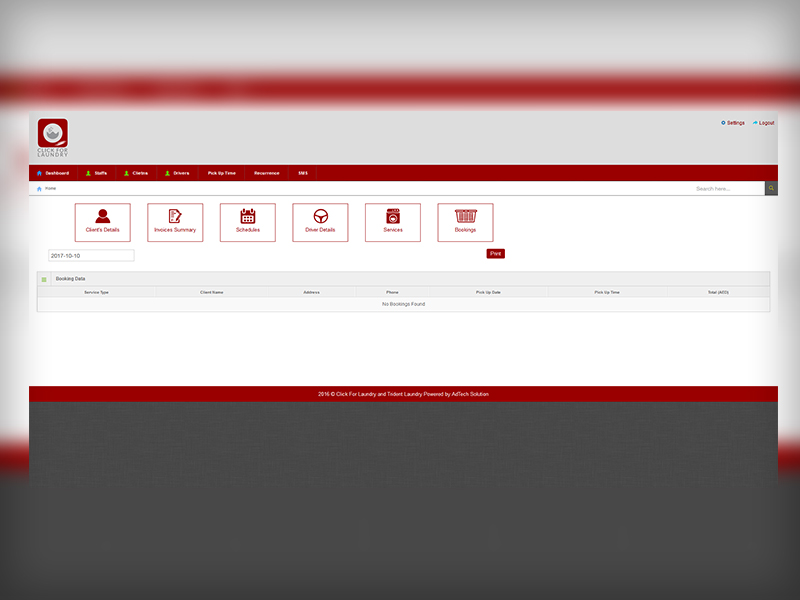Click the search magnifier icon button

pyautogui.click(x=771, y=188)
